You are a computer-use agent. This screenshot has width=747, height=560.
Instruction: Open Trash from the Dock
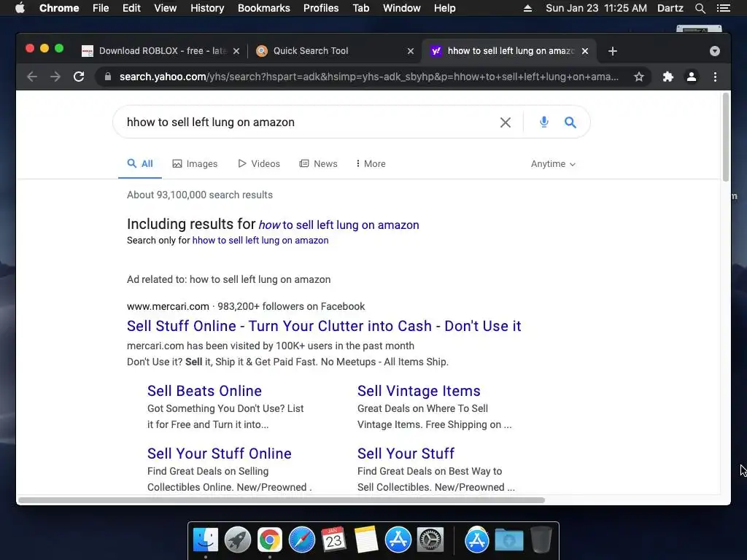click(541, 540)
